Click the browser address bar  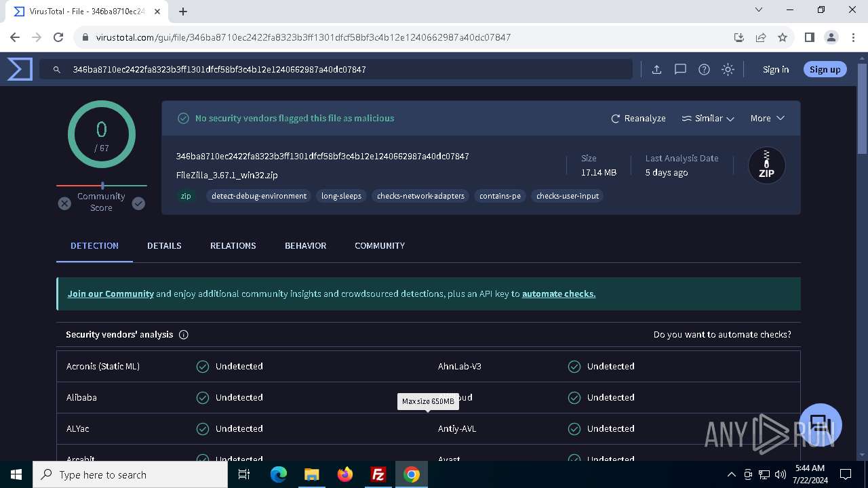click(x=407, y=37)
